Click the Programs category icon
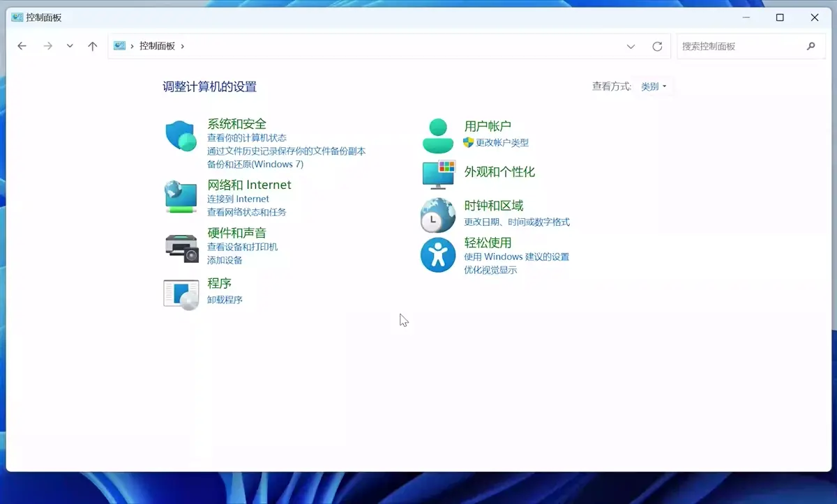The image size is (837, 504). point(181,293)
